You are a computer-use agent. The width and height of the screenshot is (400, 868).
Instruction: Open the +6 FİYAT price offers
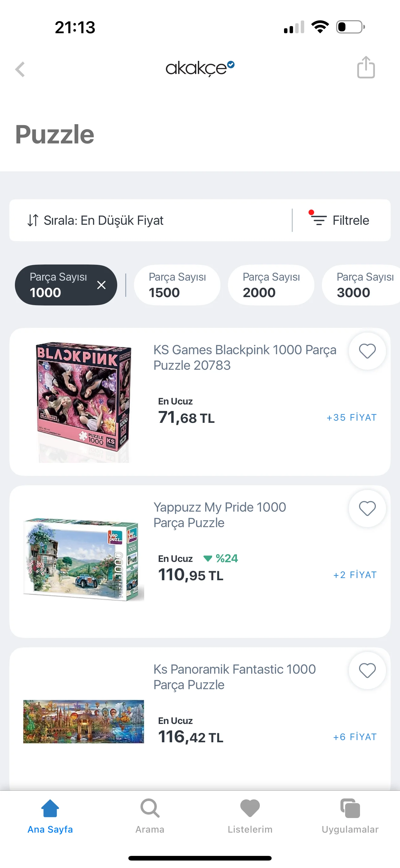click(x=354, y=737)
